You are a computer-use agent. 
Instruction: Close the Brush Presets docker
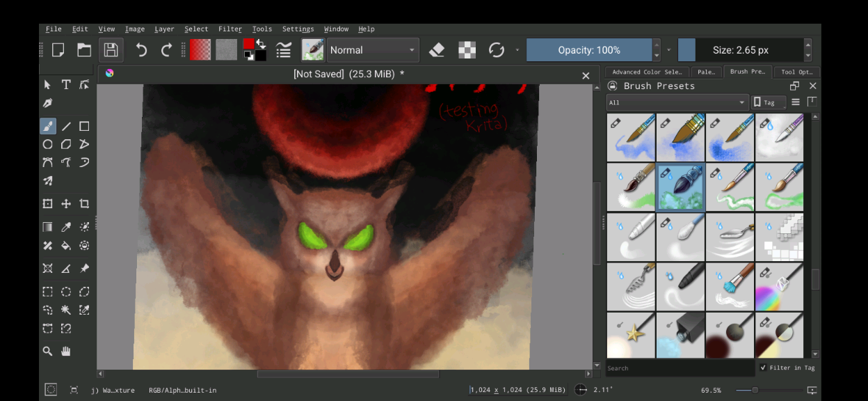coord(812,86)
